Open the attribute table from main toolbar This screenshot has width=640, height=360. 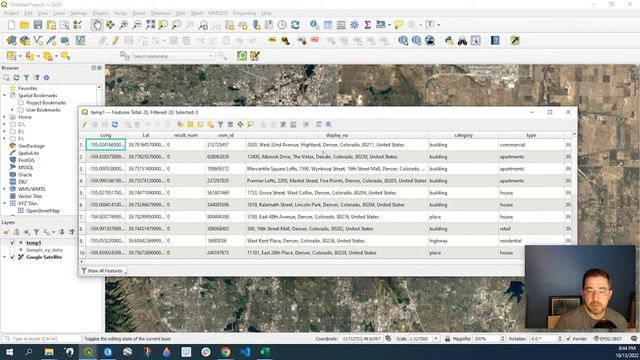pos(328,25)
